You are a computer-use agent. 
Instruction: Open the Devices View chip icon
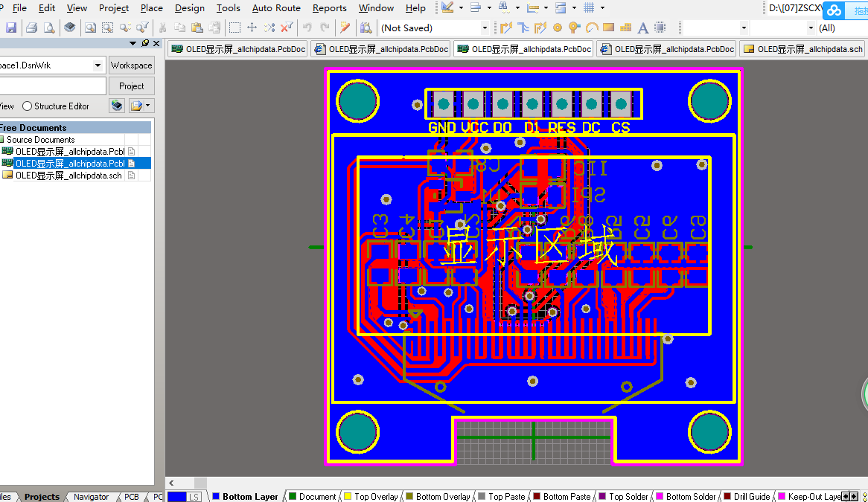(x=70, y=28)
